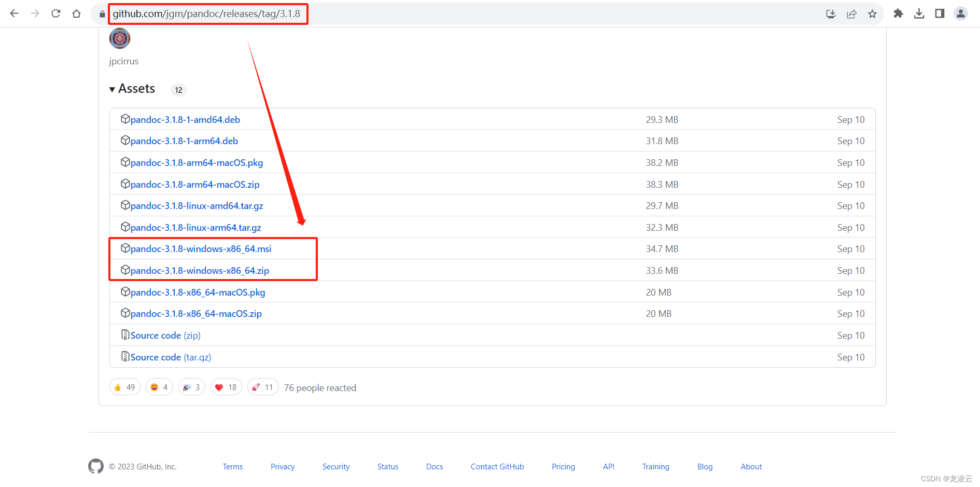Download pandoc-3.1.8-arm64-macOS.pkg

197,163
